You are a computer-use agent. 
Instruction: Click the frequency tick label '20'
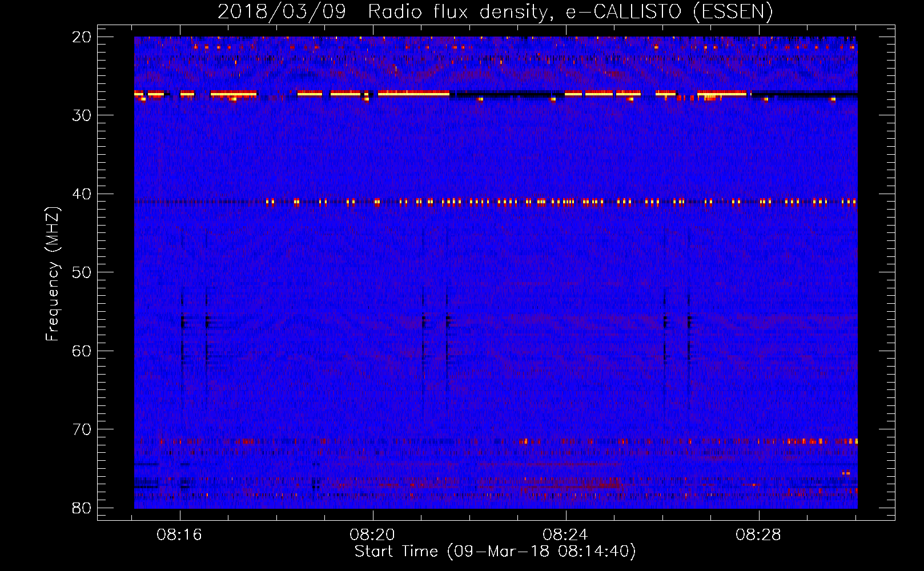(82, 37)
